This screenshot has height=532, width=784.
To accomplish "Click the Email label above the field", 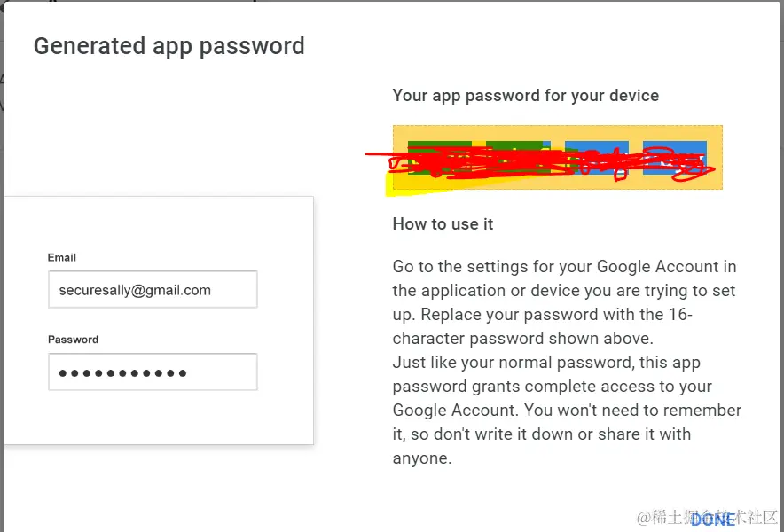I will pos(62,257).
